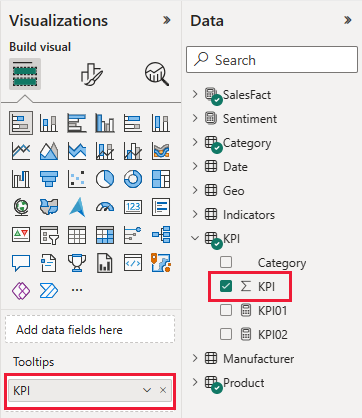Select the Clustered bar chart visual
This screenshot has height=418, width=362.
pyautogui.click(x=77, y=123)
